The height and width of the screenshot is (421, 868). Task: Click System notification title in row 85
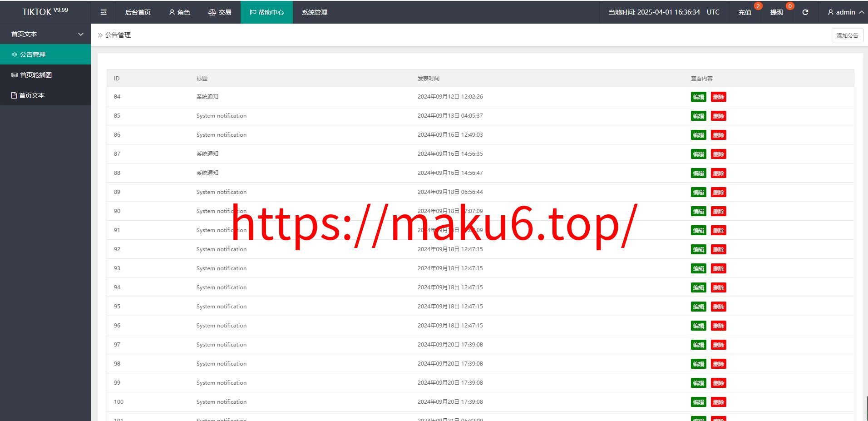coord(222,116)
